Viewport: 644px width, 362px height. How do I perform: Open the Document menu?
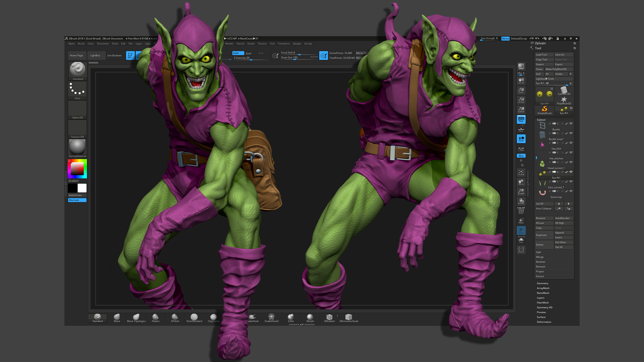click(x=103, y=44)
